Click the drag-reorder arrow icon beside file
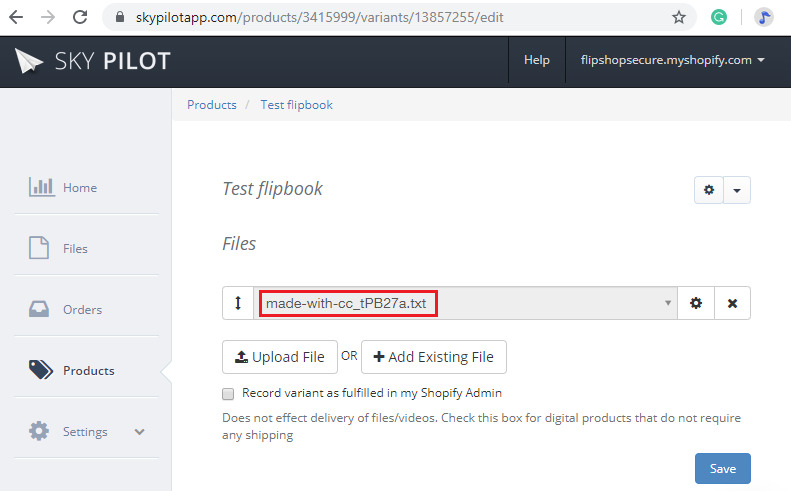 pyautogui.click(x=238, y=303)
